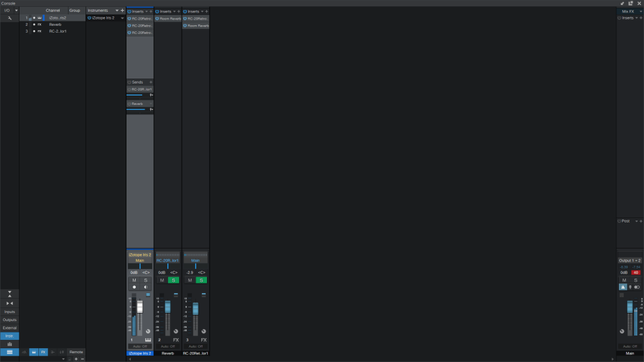Switch to the Outputs panel
Image resolution: width=644 pixels, height=362 pixels.
tap(9, 320)
